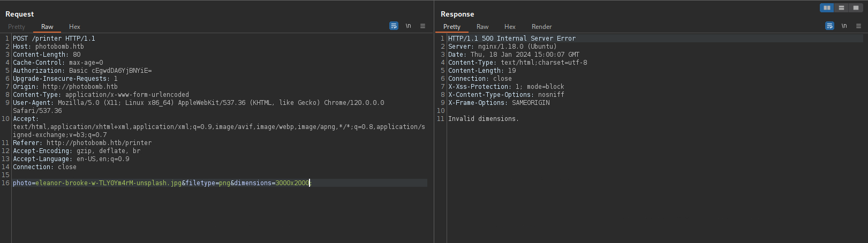Click the "X-Content-Type-Options: nosniff" header
Screen dimensions: 868x243
coord(506,95)
